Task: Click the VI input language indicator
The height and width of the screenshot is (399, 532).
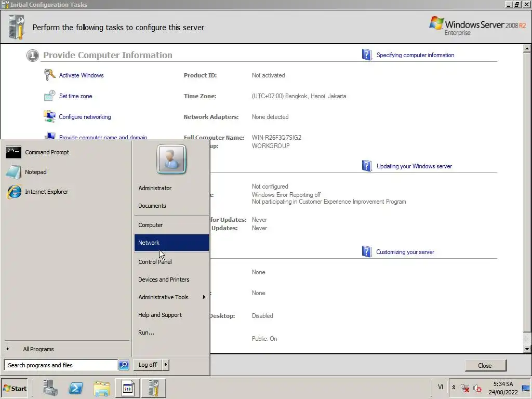Action: [441, 387]
